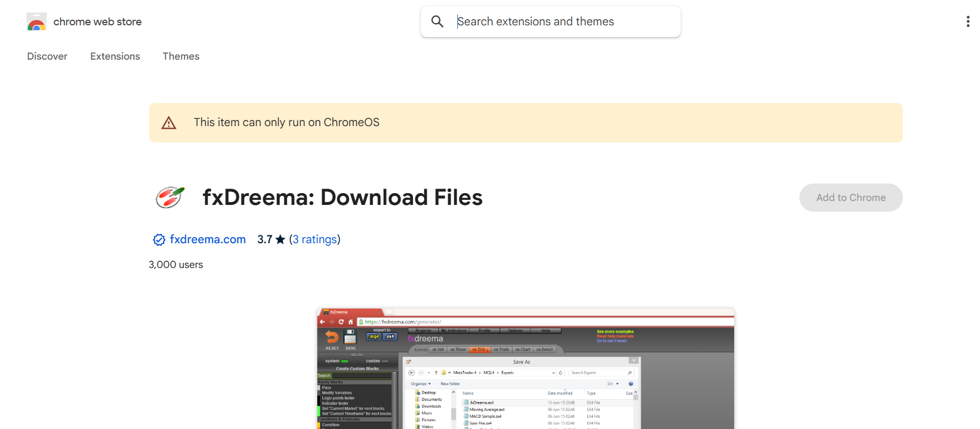Click the Add to Chrome button
This screenshot has height=429, width=980.
[x=851, y=198]
